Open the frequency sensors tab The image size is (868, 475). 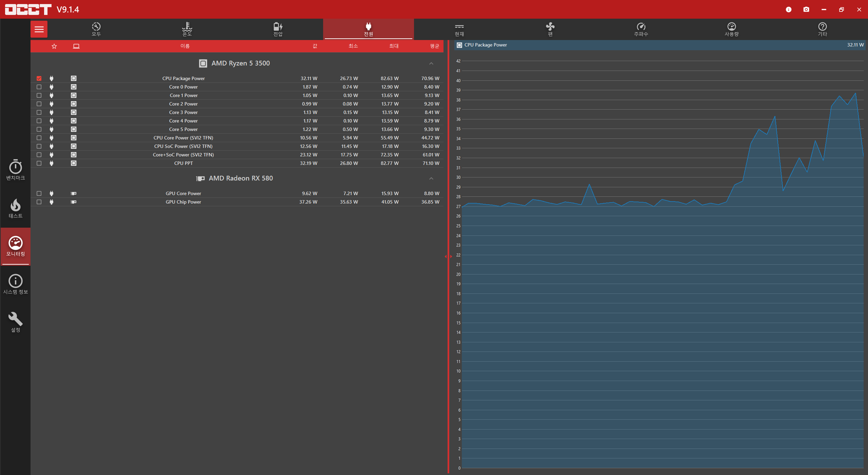tap(641, 29)
